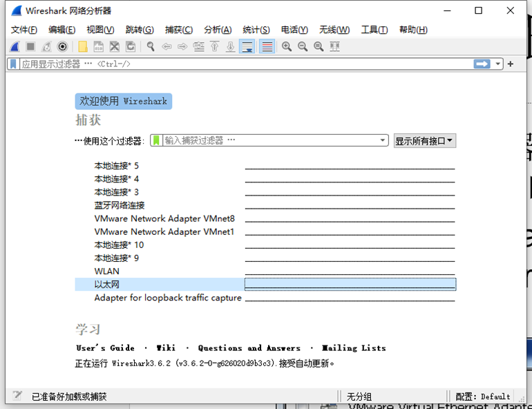The width and height of the screenshot is (532, 409).
Task: Open the 编辑(E) menu
Action: pyautogui.click(x=61, y=30)
